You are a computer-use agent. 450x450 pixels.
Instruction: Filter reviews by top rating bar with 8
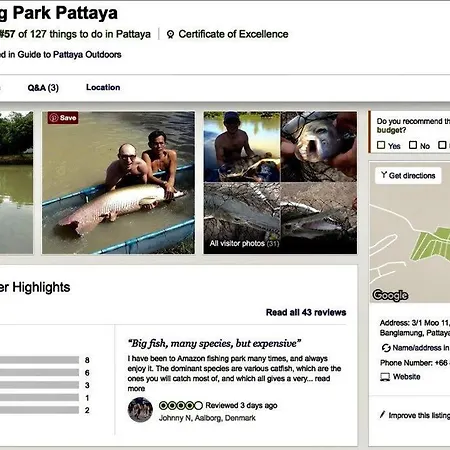(x=39, y=360)
